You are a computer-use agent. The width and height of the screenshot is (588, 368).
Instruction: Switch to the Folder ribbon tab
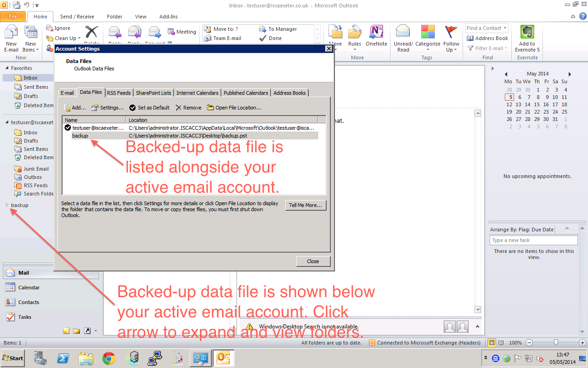click(x=114, y=17)
